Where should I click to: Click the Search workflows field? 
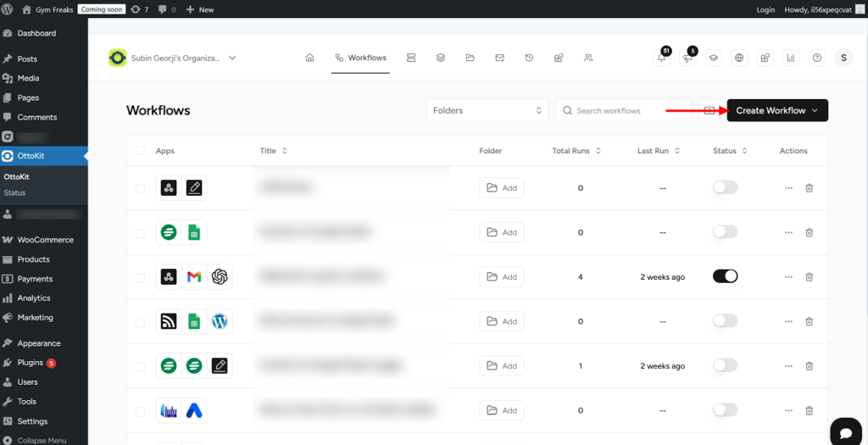coord(623,110)
